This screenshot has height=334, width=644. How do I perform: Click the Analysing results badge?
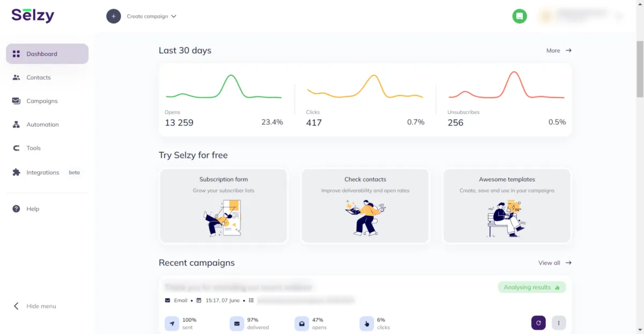(x=532, y=287)
